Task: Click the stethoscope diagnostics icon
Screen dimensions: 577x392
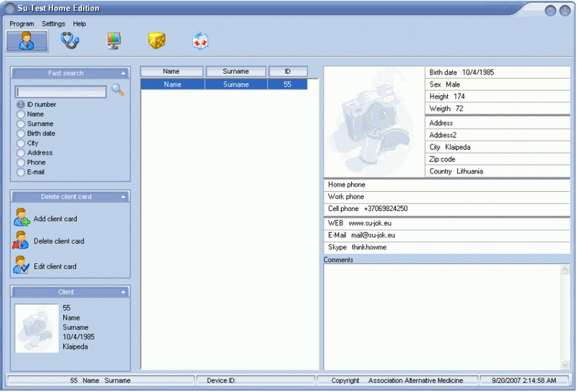Action: (x=70, y=41)
